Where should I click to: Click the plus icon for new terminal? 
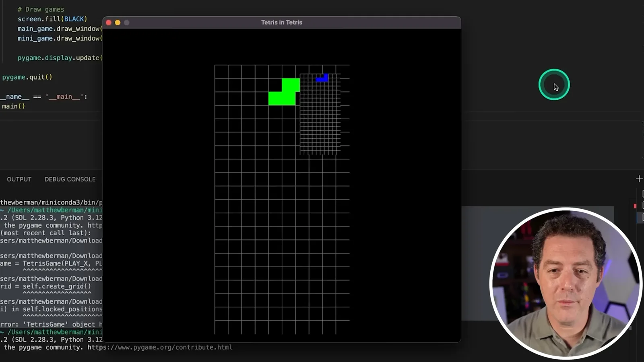click(639, 179)
